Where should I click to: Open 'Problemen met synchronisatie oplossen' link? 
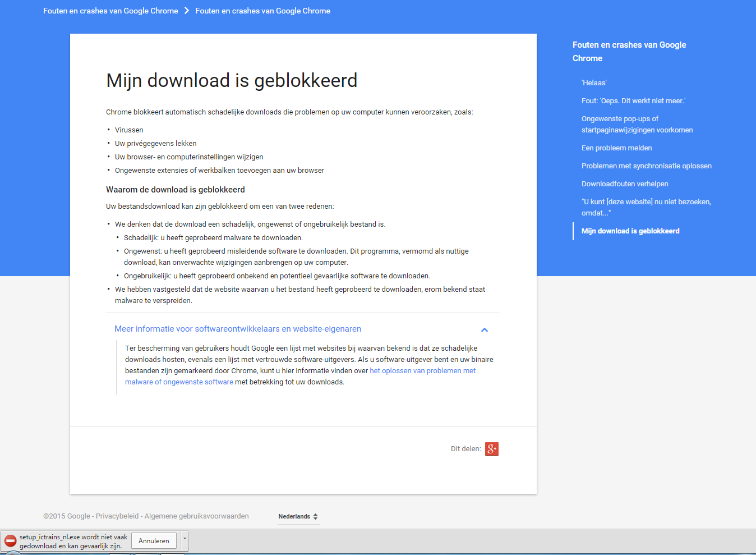[646, 166]
